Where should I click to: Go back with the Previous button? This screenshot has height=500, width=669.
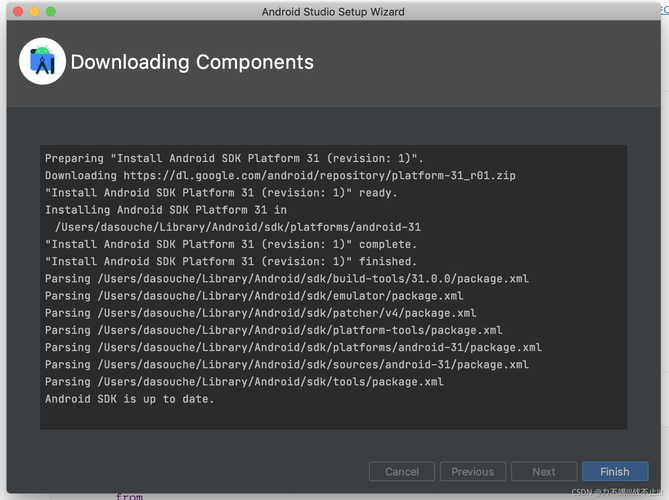[x=473, y=471]
